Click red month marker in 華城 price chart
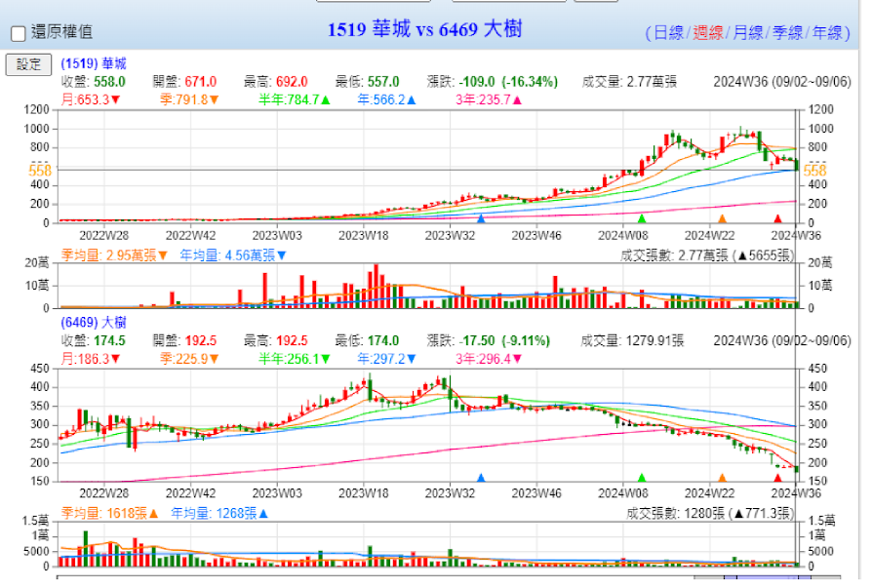This screenshot has width=872, height=588. coord(777,218)
